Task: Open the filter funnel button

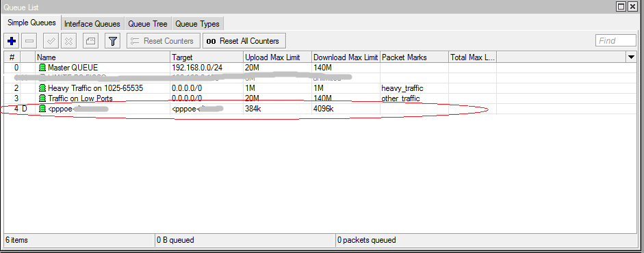Action: (x=112, y=41)
